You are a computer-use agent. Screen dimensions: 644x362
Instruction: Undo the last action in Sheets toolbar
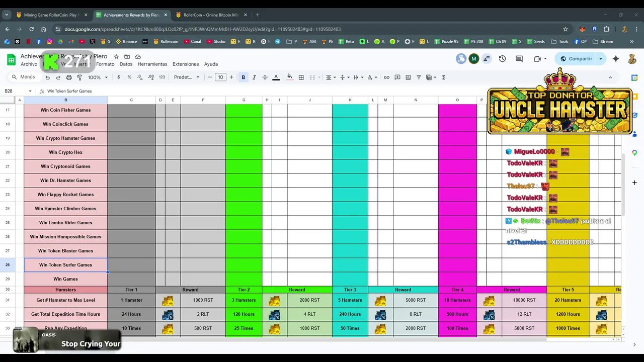(x=48, y=77)
